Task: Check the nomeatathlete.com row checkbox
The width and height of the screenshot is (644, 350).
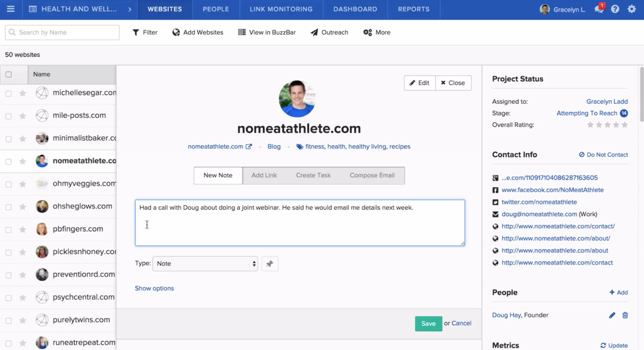Action: (x=9, y=162)
